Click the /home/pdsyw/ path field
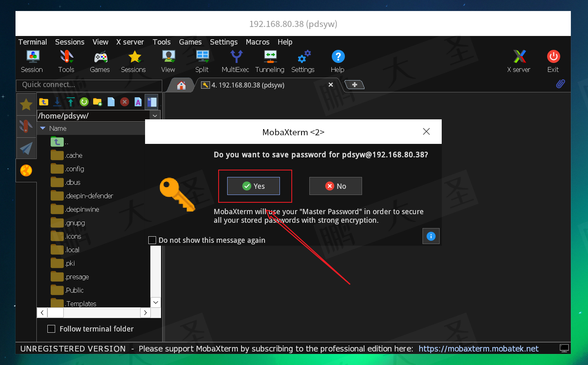Image resolution: width=588 pixels, height=365 pixels. (x=93, y=116)
